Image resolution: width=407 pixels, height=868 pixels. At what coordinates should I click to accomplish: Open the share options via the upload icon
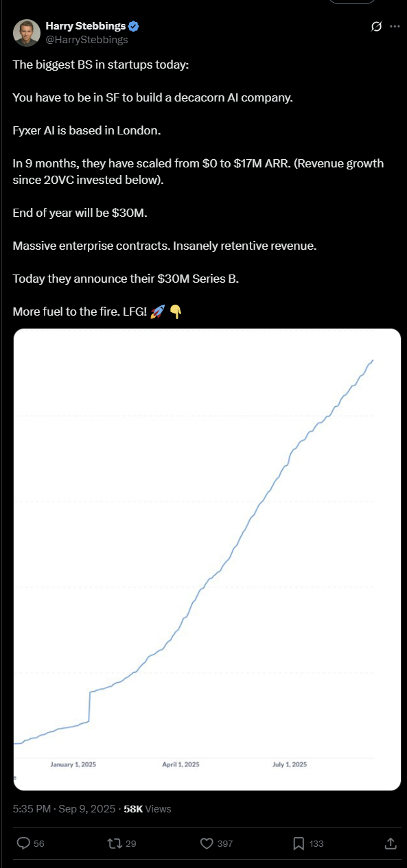point(391,843)
